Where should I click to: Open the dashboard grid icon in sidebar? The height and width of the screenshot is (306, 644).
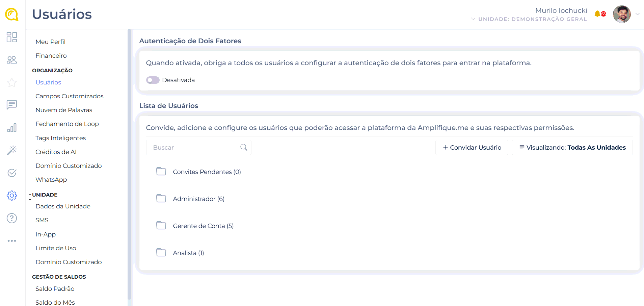pos(12,37)
